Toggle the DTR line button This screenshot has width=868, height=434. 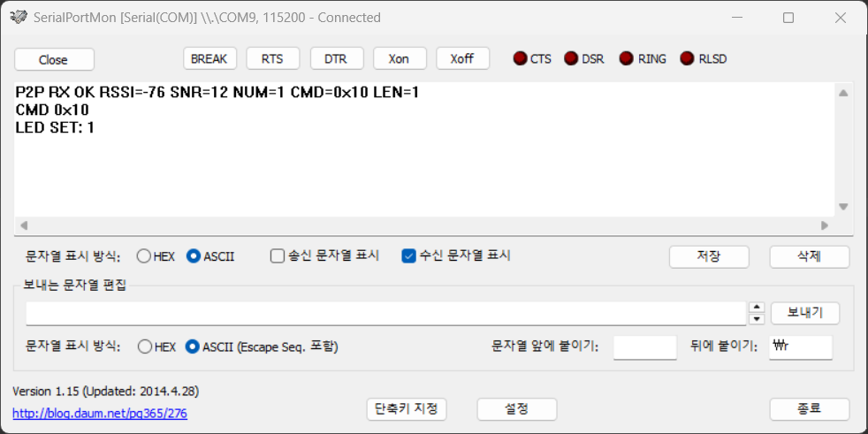point(336,58)
